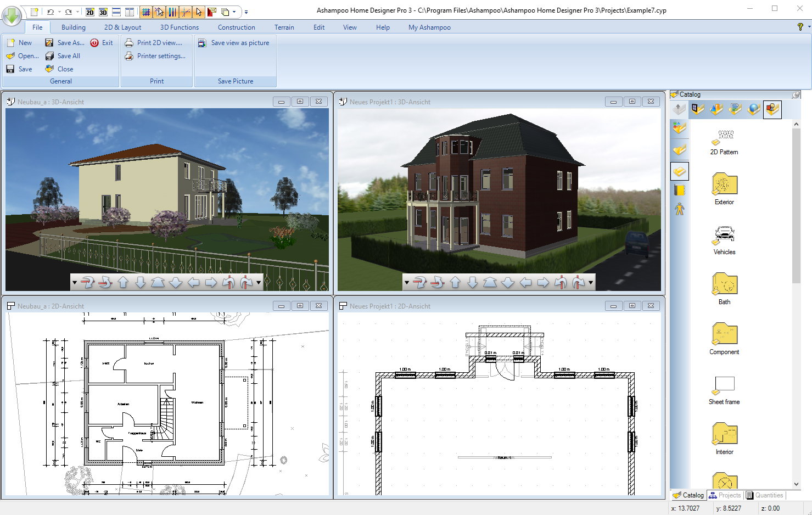This screenshot has height=515, width=812.
Task: Undo the last action in quick access toolbar
Action: pos(51,12)
